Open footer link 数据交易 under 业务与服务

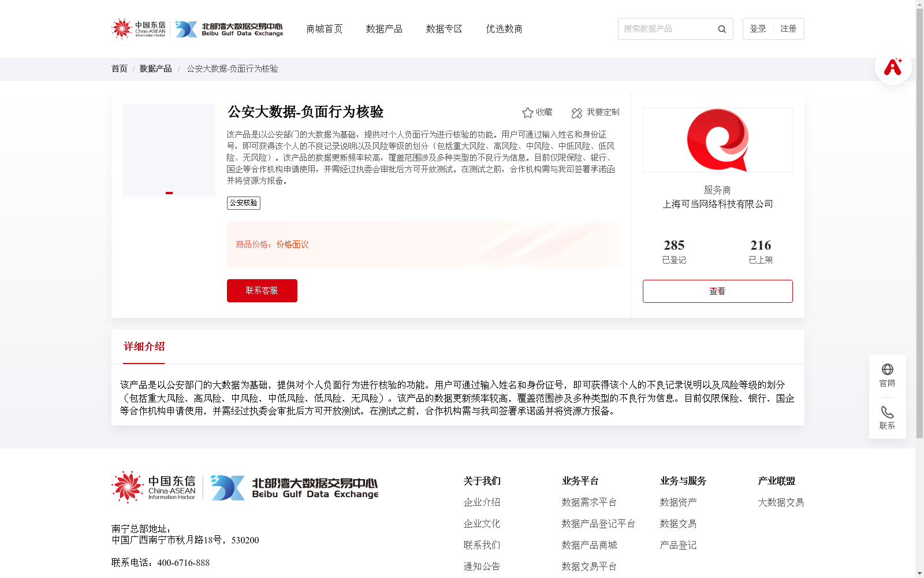coord(678,524)
